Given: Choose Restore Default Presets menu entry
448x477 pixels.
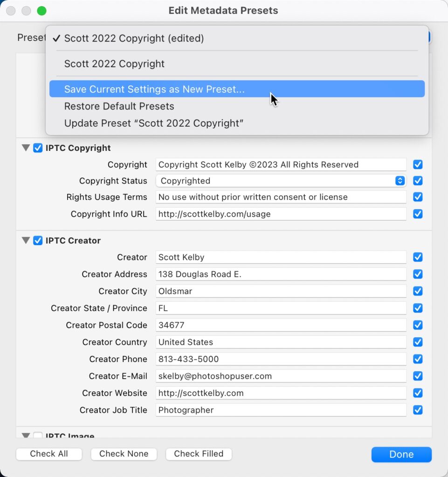Looking at the screenshot, I should (237, 106).
